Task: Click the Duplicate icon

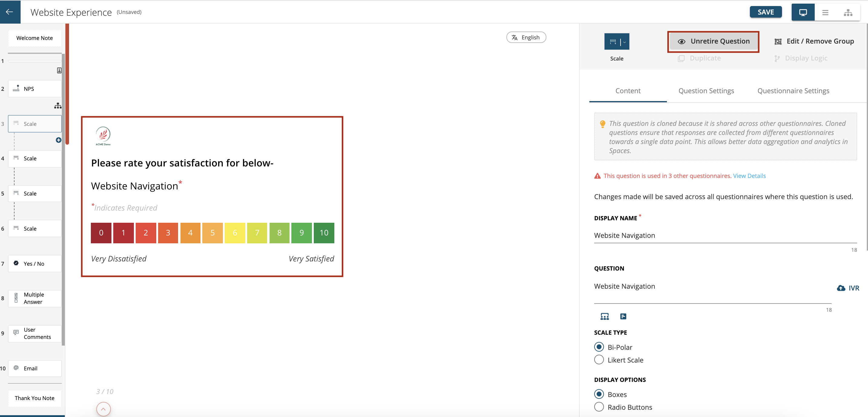Action: tap(681, 58)
